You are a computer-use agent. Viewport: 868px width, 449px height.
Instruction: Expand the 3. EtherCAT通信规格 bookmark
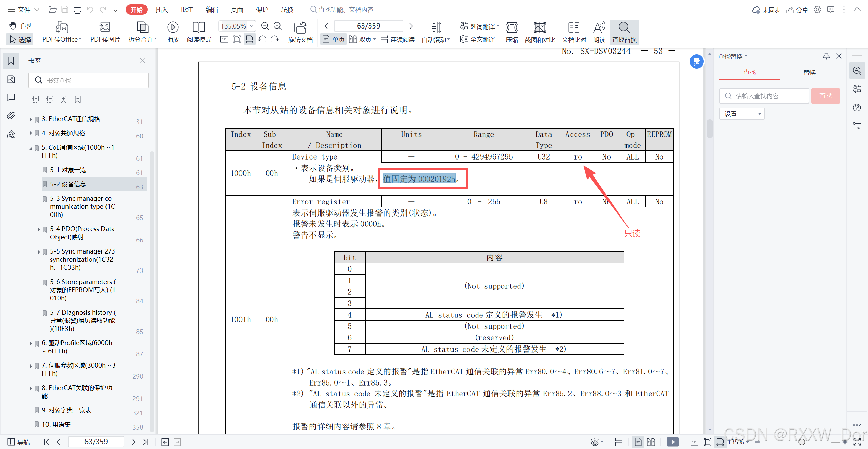[31, 119]
